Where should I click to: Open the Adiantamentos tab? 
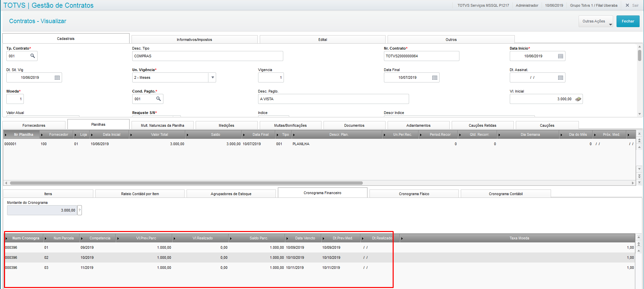coord(418,125)
